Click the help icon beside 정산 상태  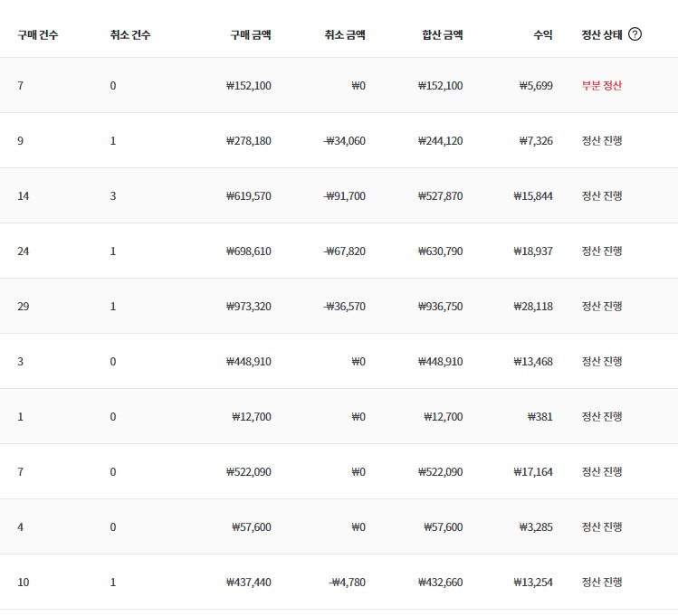(635, 34)
